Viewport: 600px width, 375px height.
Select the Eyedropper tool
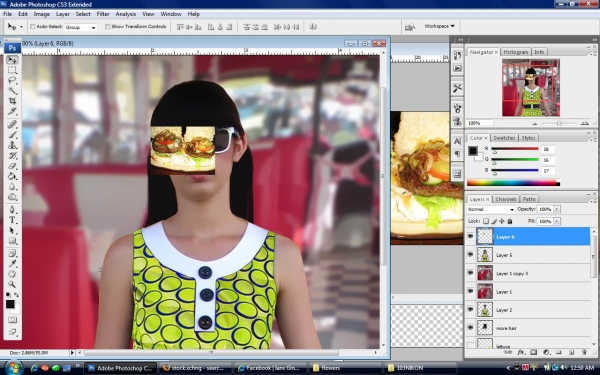(12, 264)
